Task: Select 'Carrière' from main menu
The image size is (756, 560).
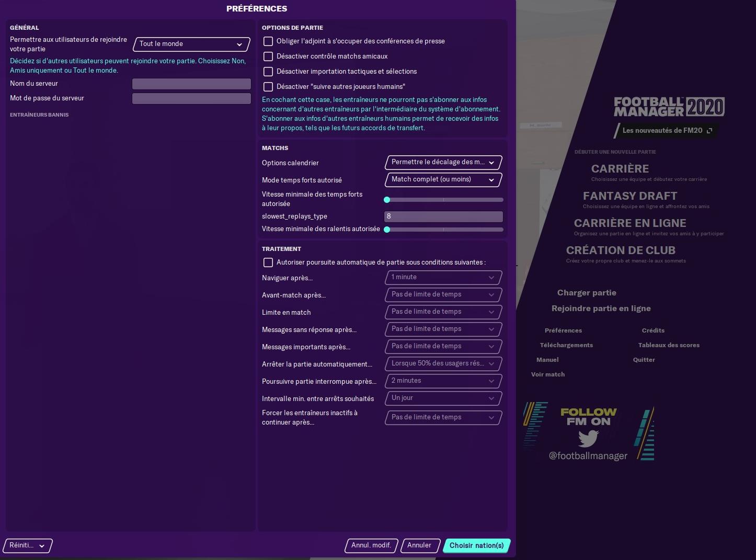Action: (x=620, y=169)
